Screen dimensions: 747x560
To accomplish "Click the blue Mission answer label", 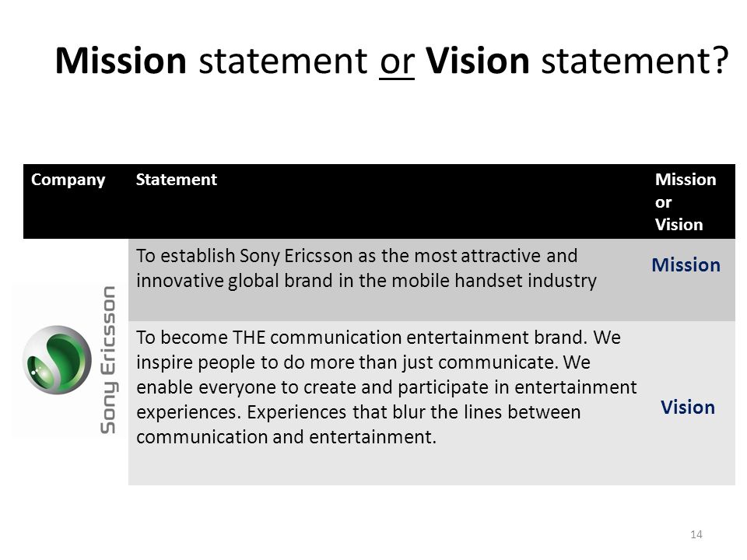I will pyautogui.click(x=686, y=265).
